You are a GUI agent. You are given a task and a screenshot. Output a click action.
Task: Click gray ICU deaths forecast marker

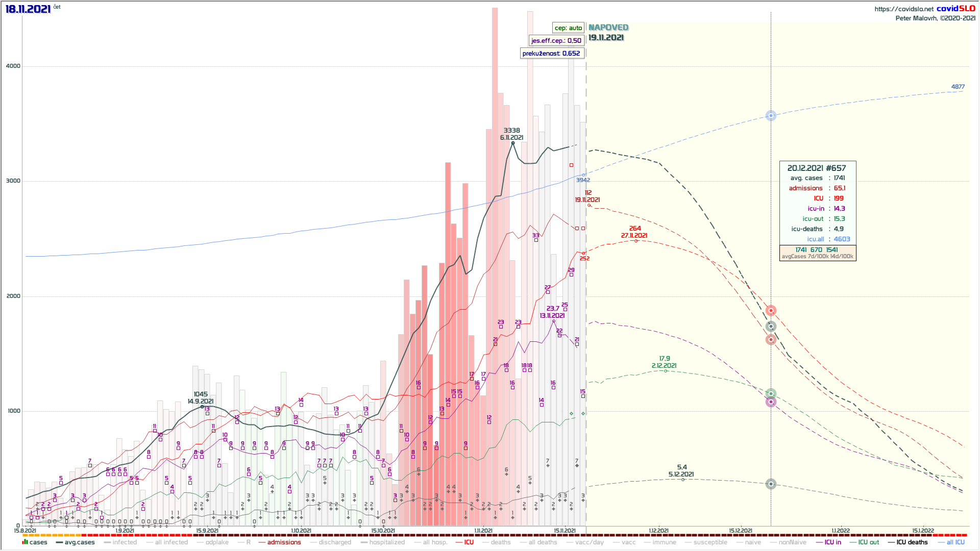771,484
